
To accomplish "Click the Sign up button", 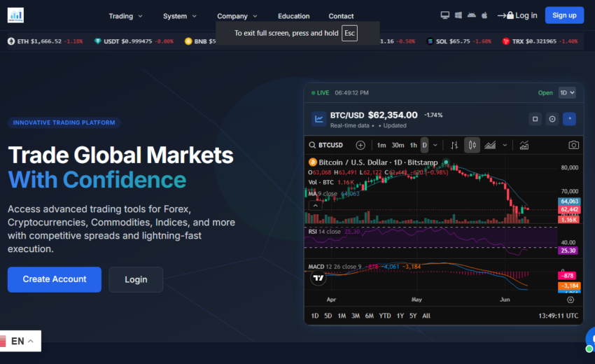I will (x=564, y=15).
